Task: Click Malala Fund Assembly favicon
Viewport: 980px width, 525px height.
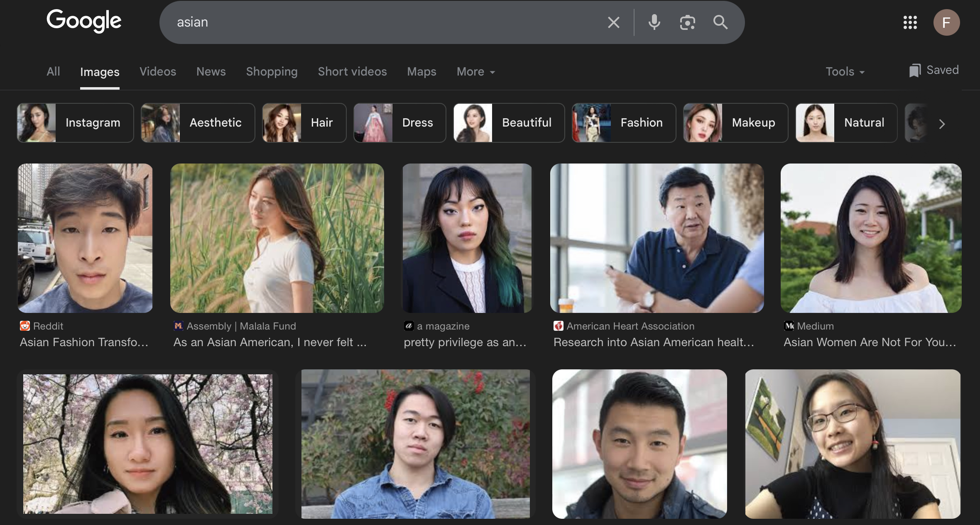Action: tap(179, 326)
